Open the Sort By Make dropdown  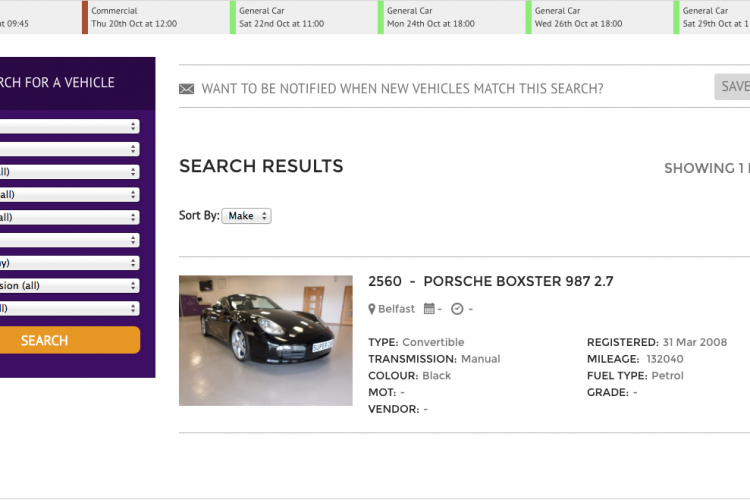pyautogui.click(x=246, y=216)
